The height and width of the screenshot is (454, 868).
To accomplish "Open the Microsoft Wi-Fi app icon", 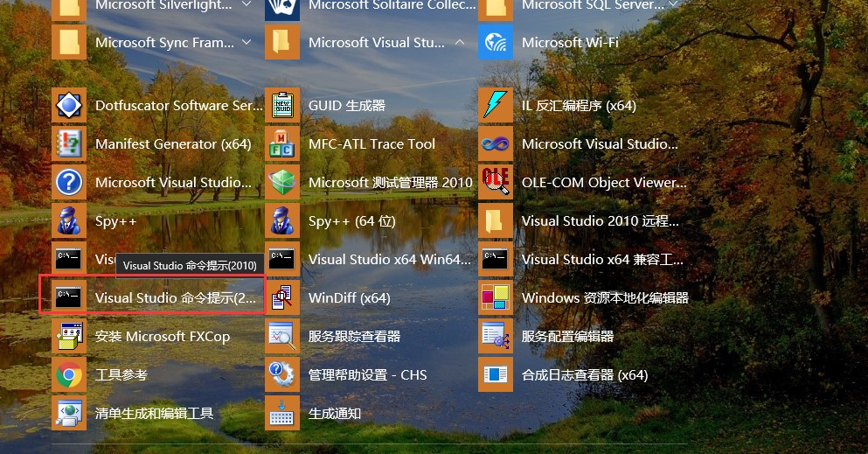I will pos(496,42).
